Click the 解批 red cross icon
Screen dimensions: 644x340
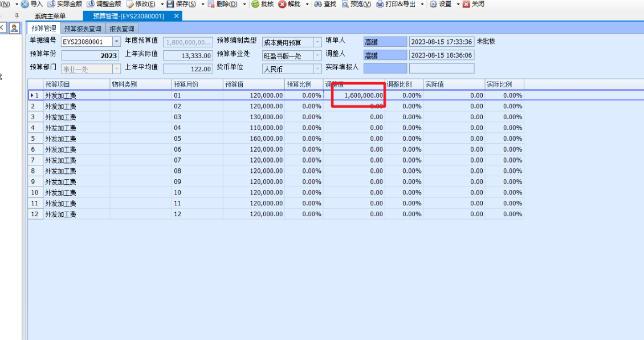pyautogui.click(x=282, y=4)
